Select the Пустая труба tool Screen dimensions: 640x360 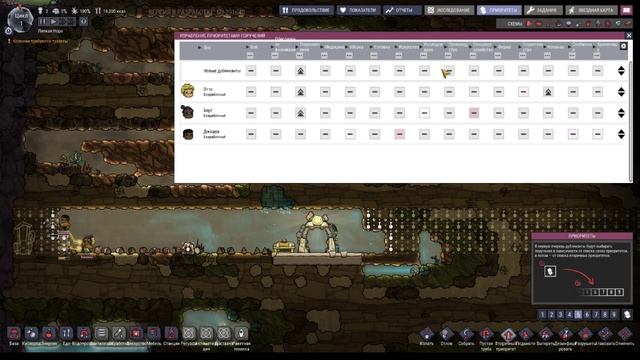tap(486, 334)
